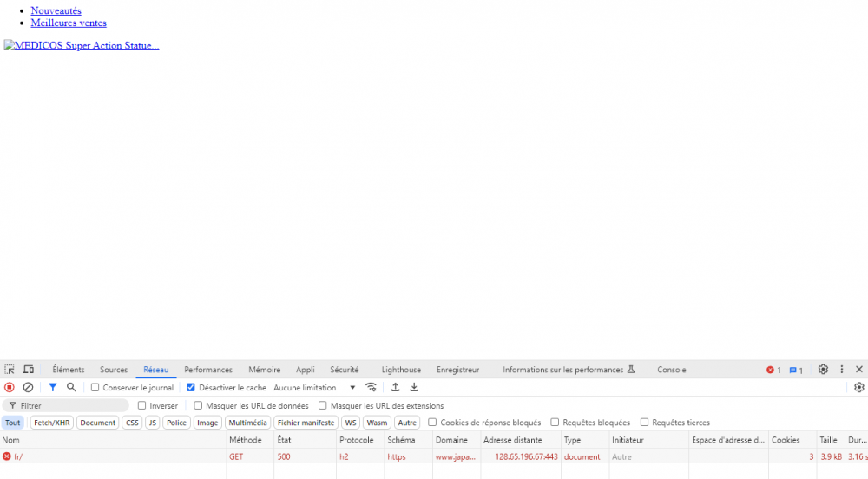Import HAR file upload icon
868x479 pixels.
(395, 387)
